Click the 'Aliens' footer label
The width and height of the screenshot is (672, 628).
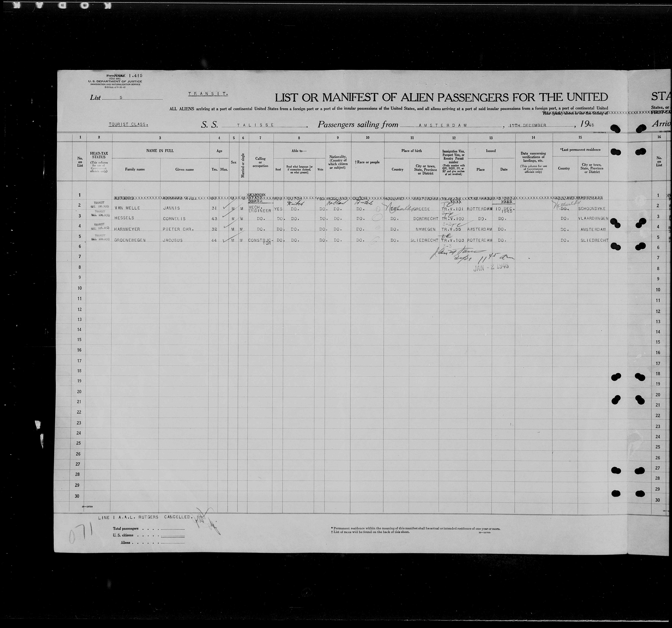(x=125, y=542)
